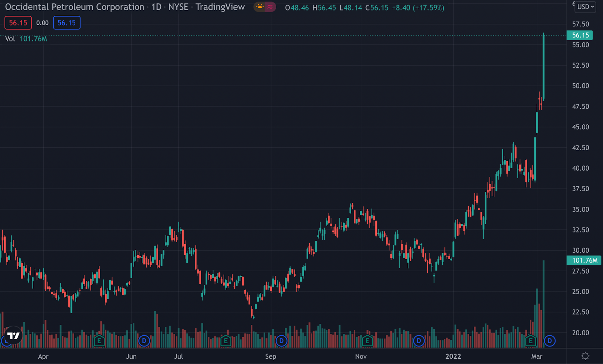Image resolution: width=603 pixels, height=364 pixels.
Task: Click the 25.00 price axis label
Action: pyautogui.click(x=580, y=292)
